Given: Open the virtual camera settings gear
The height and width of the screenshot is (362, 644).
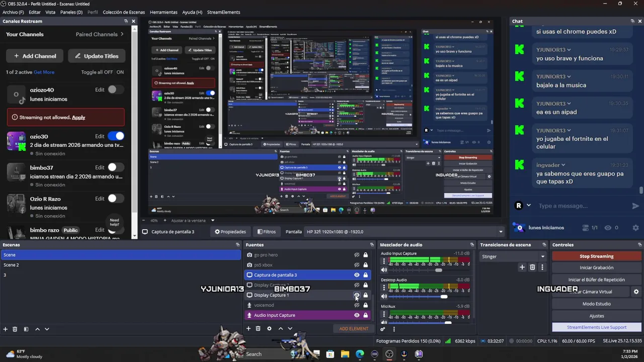Looking at the screenshot, I should (x=636, y=292).
